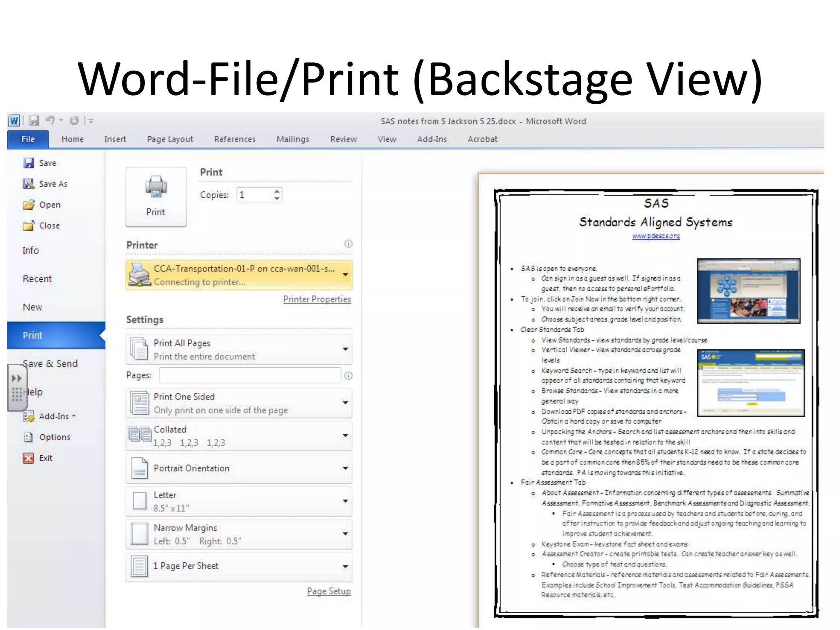The image size is (840, 630).
Task: Expand the Portrait Orientation dropdown arrow
Action: (345, 468)
